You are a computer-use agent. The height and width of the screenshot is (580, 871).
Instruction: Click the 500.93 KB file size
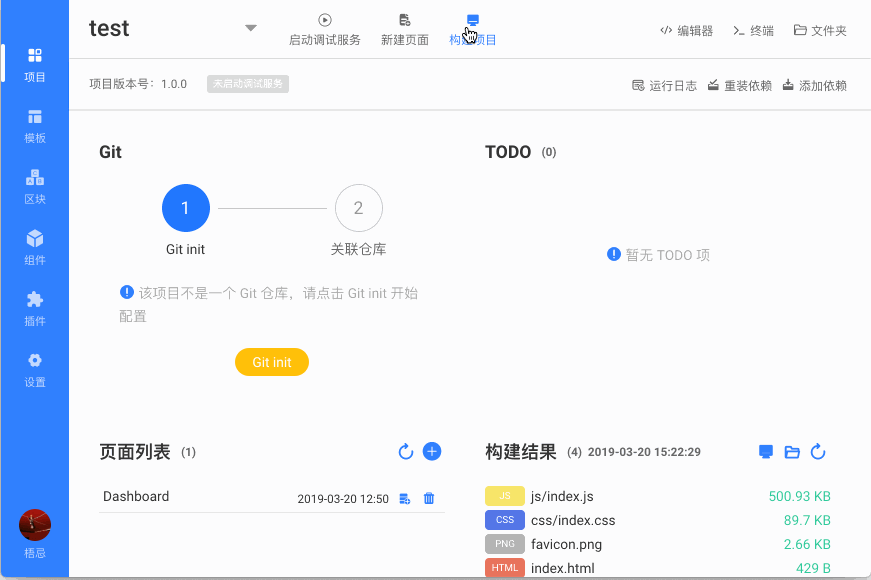[x=799, y=496]
